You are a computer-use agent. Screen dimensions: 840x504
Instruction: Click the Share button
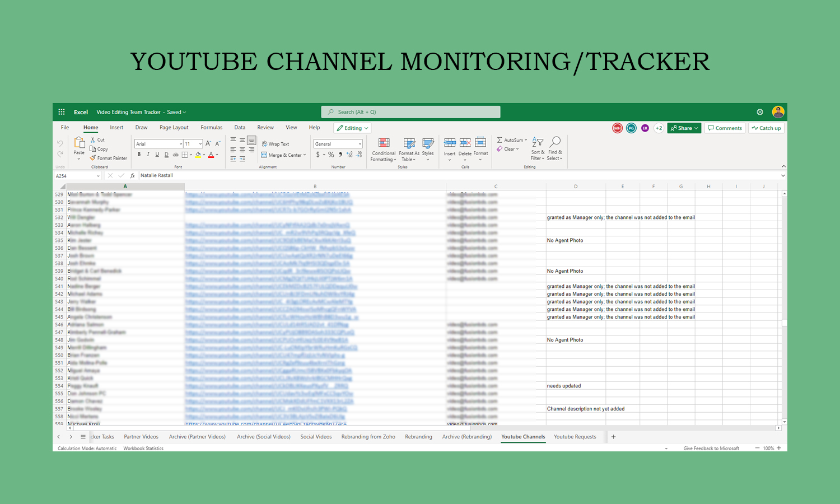[684, 128]
